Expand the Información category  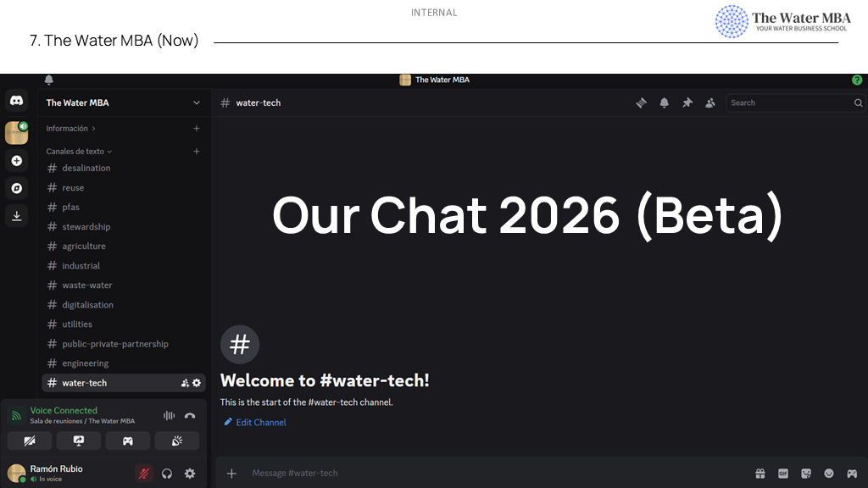pyautogui.click(x=70, y=129)
